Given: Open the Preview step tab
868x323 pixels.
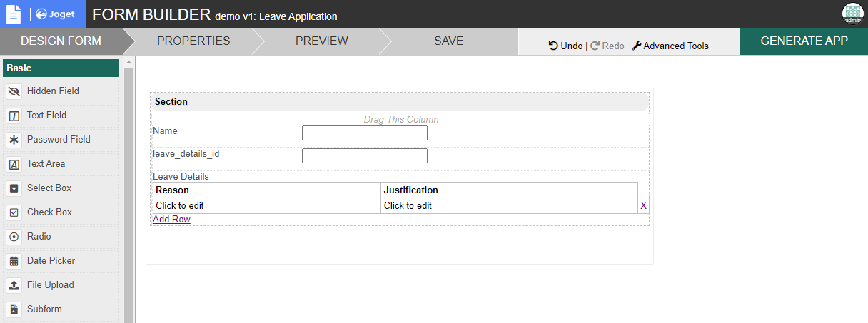Looking at the screenshot, I should click(322, 41).
